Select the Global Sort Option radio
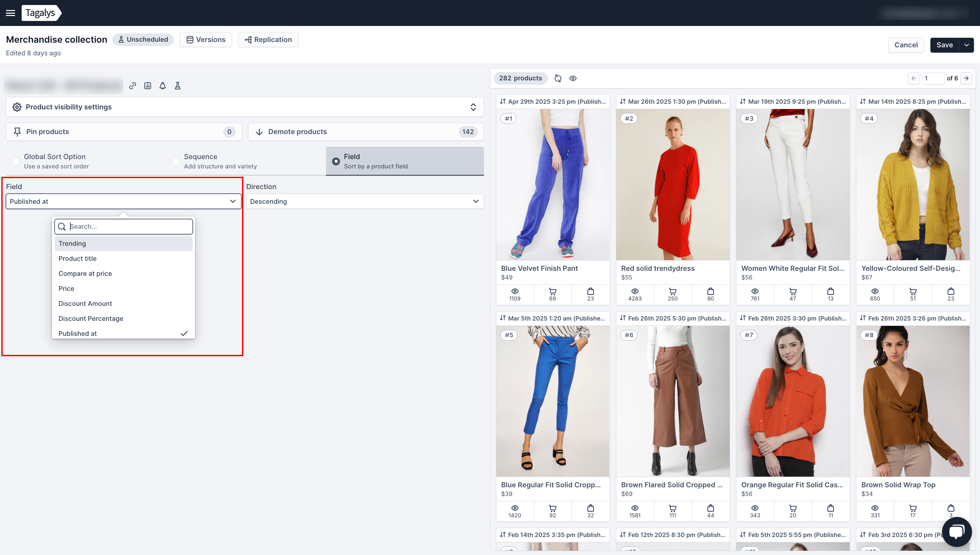This screenshot has height=555, width=980. [16, 161]
